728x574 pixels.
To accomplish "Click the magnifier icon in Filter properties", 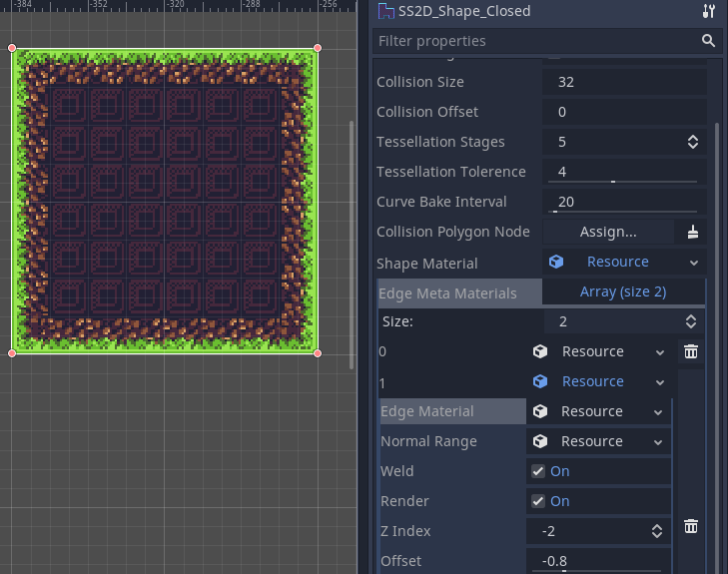I will coord(708,41).
